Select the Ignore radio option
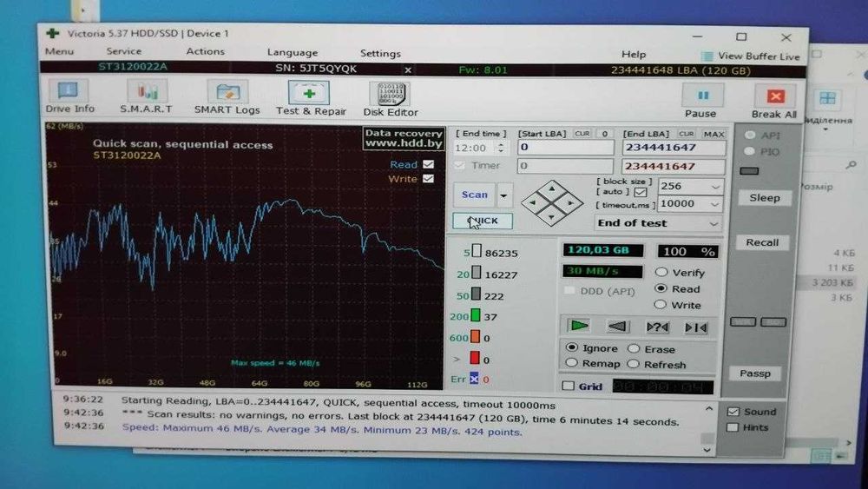This screenshot has height=489, width=868. click(572, 347)
